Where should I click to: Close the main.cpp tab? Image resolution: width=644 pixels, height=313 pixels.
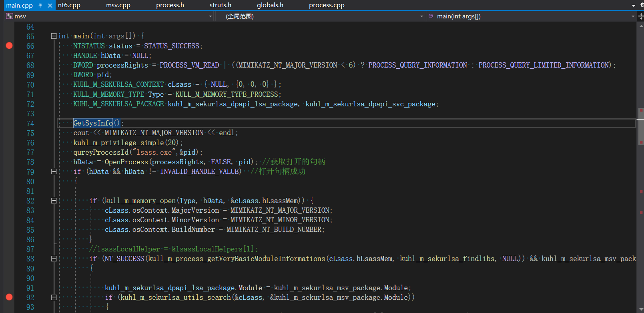click(x=50, y=6)
